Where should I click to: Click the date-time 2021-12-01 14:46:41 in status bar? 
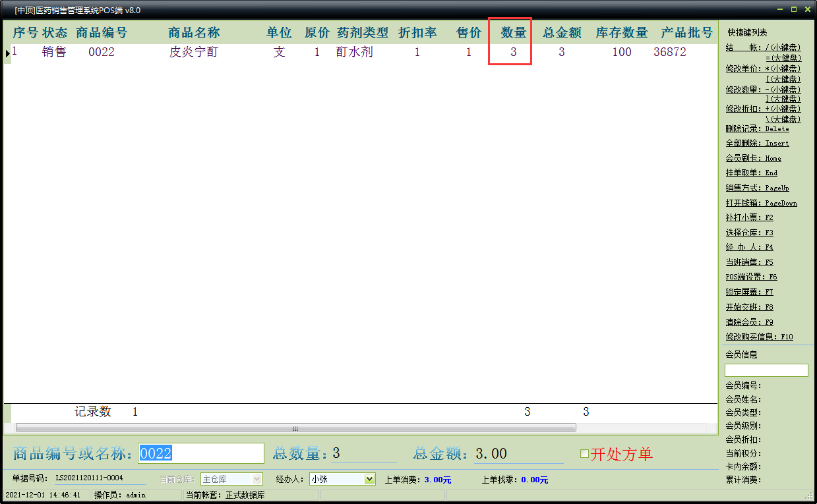43,495
